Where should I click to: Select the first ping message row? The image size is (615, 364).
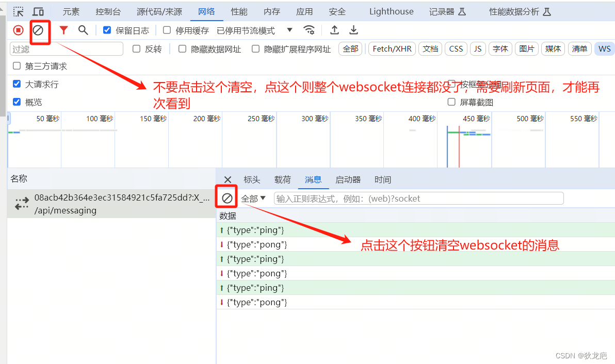point(416,230)
